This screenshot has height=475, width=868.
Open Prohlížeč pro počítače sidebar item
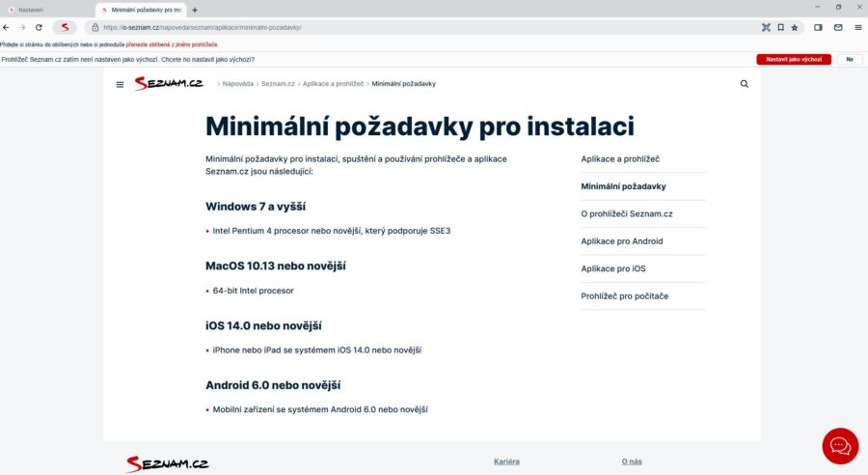(624, 296)
